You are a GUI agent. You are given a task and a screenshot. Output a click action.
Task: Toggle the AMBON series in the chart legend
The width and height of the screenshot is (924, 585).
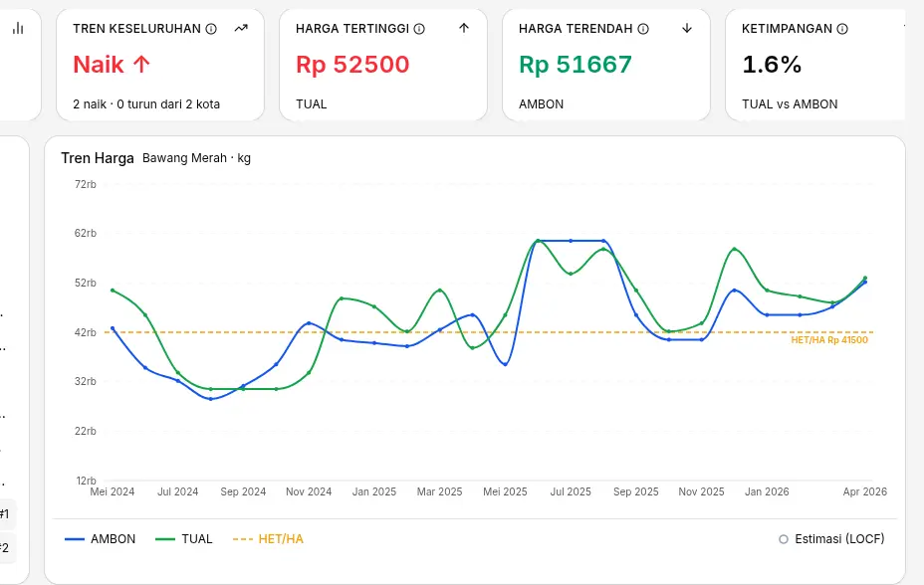pos(101,539)
